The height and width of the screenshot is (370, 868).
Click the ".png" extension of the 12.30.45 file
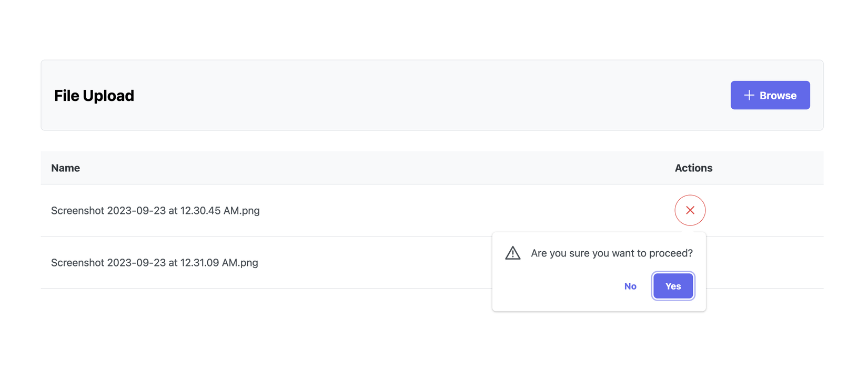249,211
